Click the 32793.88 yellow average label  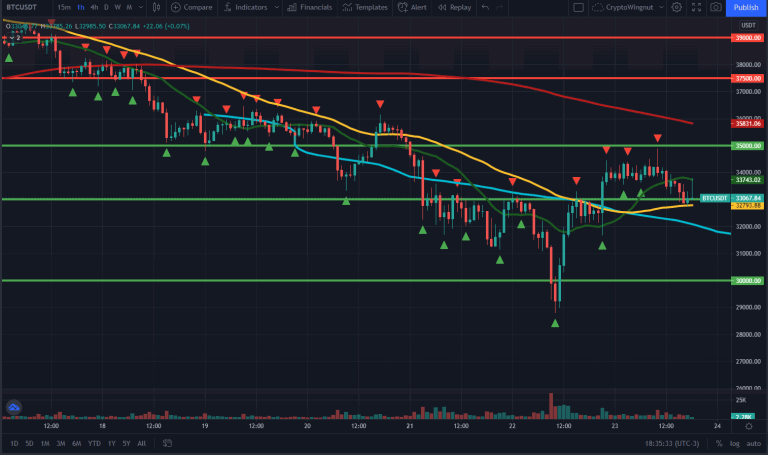747,206
